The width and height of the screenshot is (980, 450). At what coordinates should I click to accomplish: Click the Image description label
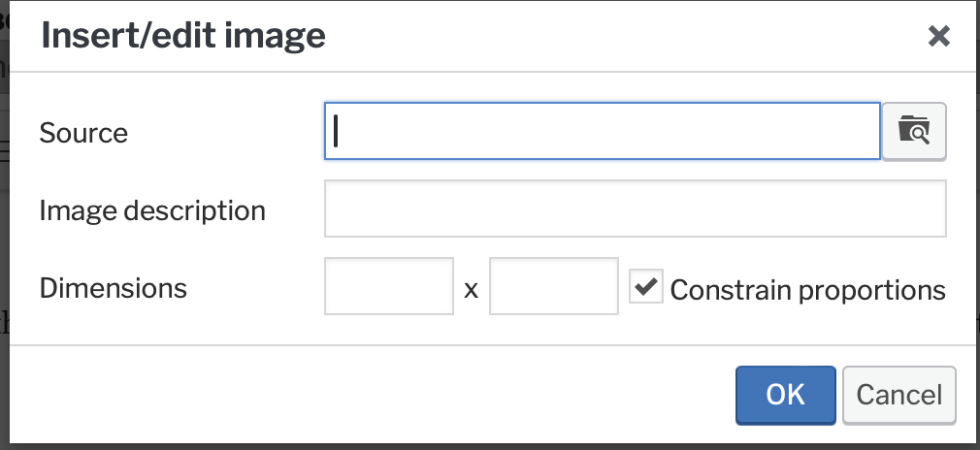[x=152, y=210]
